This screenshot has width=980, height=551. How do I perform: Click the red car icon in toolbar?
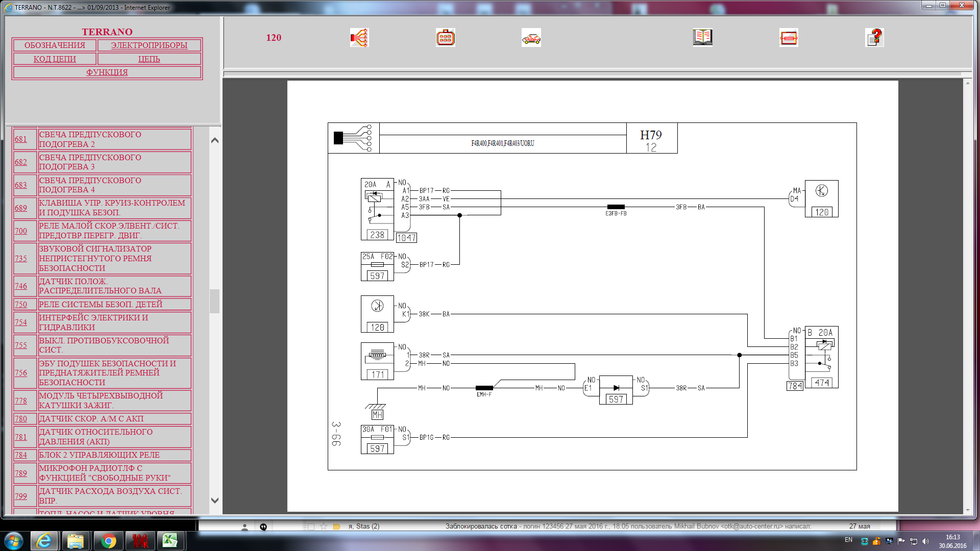tap(531, 38)
